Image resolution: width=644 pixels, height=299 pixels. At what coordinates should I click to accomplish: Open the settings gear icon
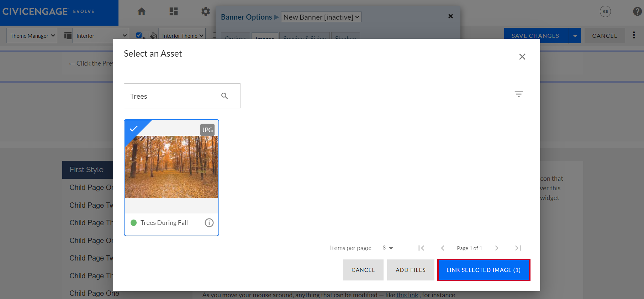click(x=206, y=12)
